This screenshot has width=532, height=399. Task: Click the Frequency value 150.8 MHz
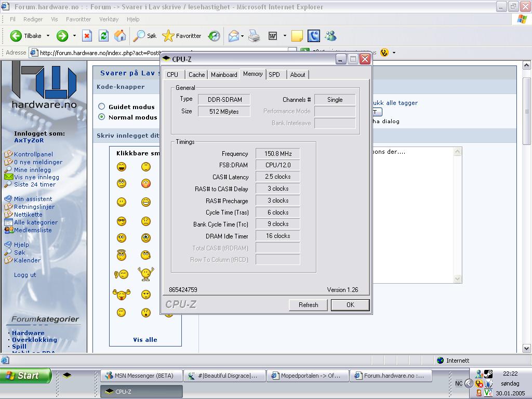tap(278, 154)
